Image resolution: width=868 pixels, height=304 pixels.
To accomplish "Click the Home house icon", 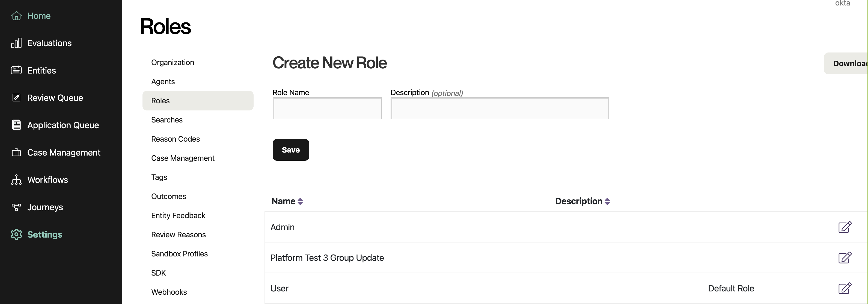I will coord(16,16).
